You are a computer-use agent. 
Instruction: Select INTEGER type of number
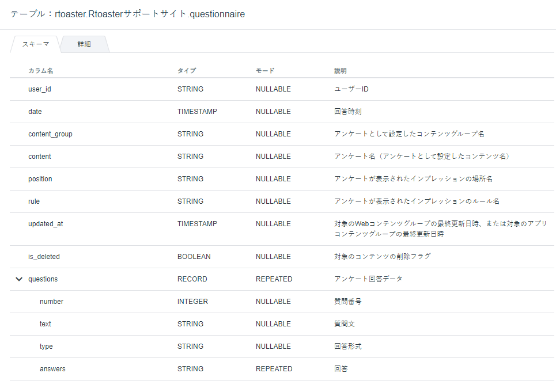click(x=192, y=302)
